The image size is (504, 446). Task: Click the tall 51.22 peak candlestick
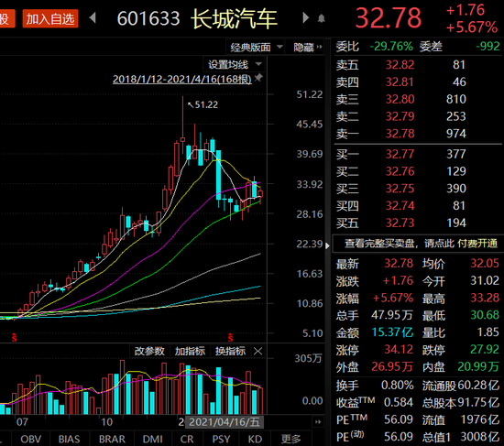point(182,125)
